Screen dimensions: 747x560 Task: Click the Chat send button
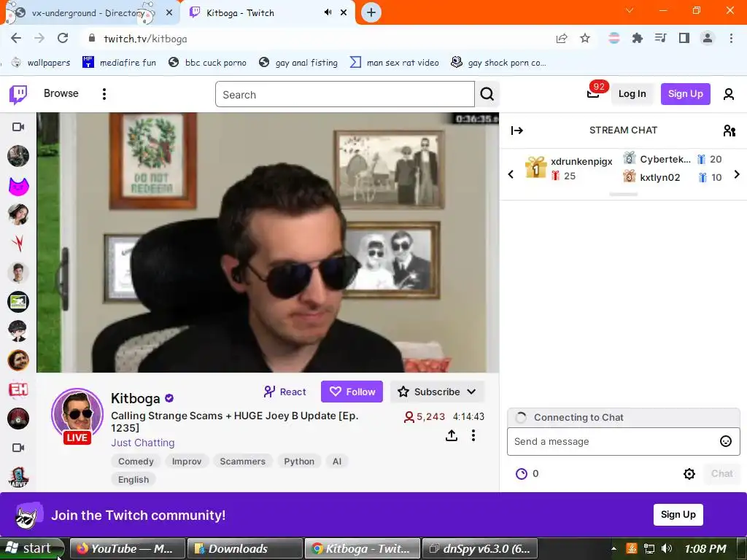tap(721, 473)
